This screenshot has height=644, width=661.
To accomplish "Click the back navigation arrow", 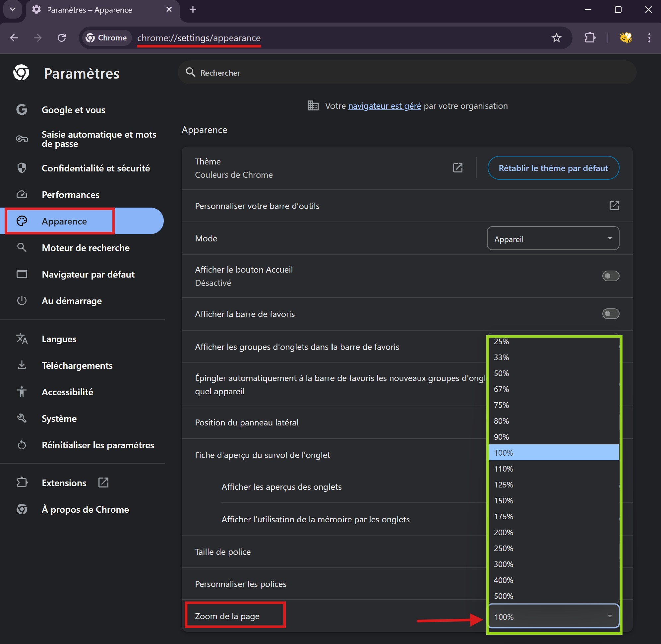I will 14,38.
